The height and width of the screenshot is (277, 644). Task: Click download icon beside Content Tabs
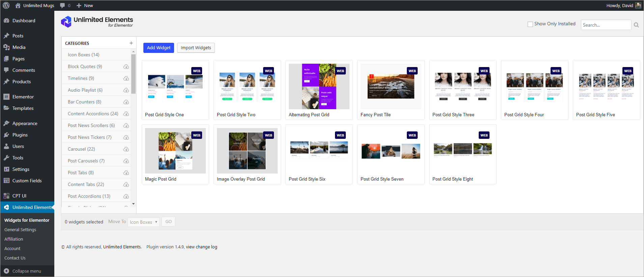click(x=126, y=185)
